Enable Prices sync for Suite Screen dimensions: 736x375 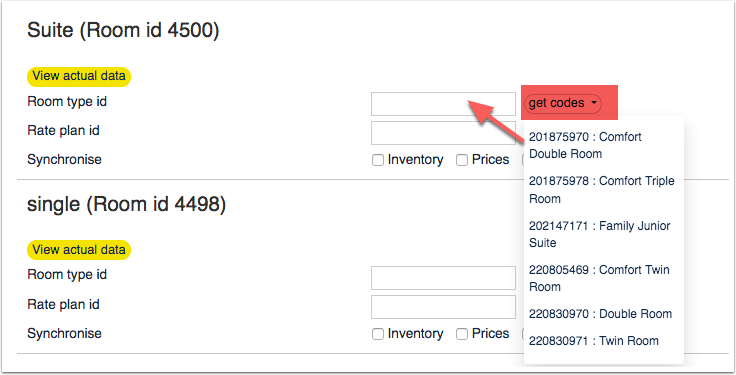pyautogui.click(x=462, y=160)
